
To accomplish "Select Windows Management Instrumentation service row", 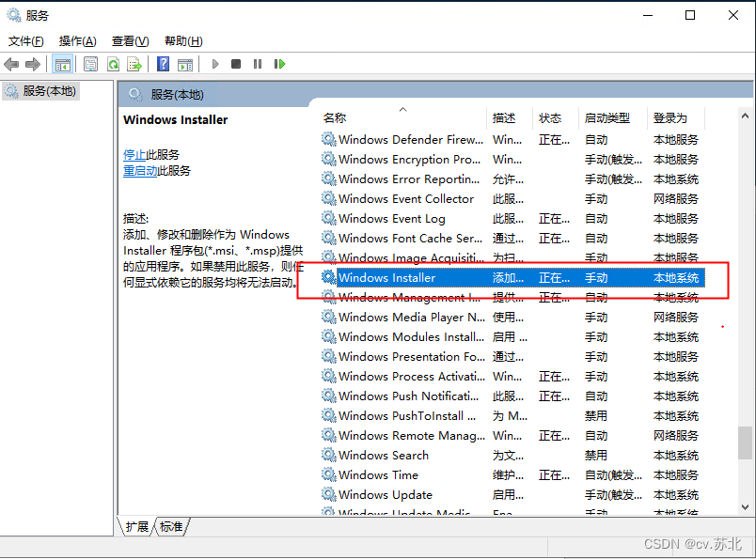I will coord(512,297).
